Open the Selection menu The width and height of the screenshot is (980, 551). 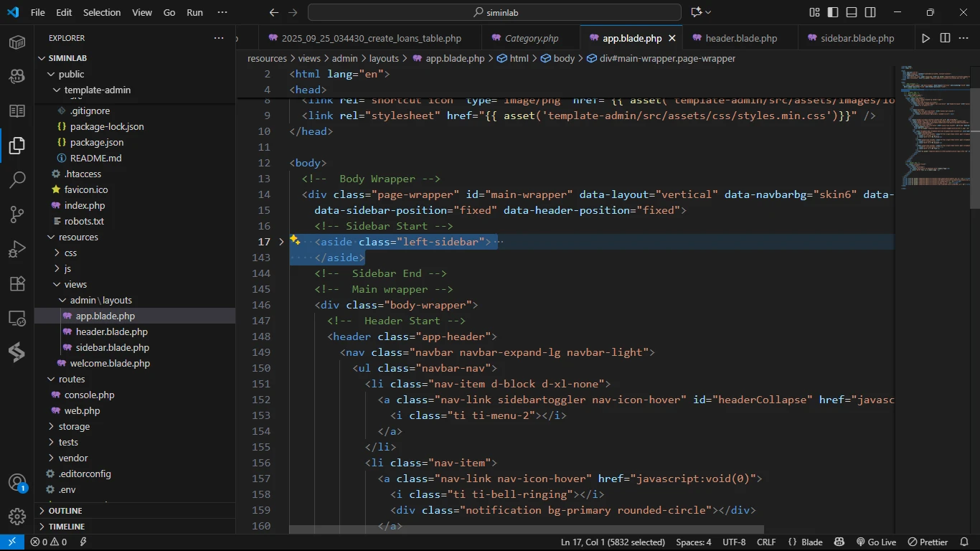pyautogui.click(x=102, y=12)
